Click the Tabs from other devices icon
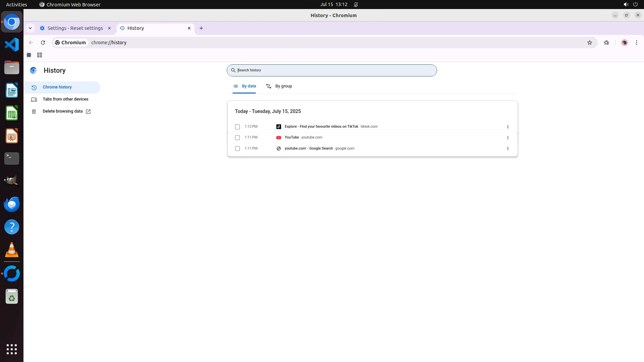The width and height of the screenshot is (644, 362). [34, 100]
